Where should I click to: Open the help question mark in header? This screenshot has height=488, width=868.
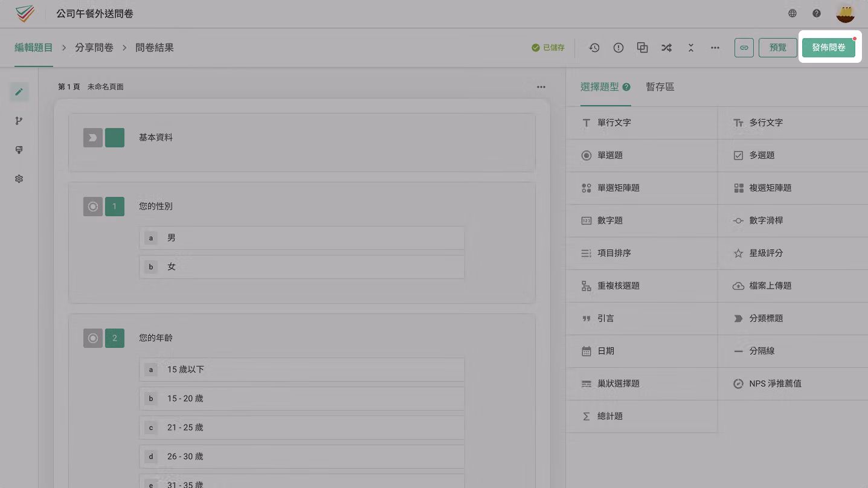click(817, 13)
